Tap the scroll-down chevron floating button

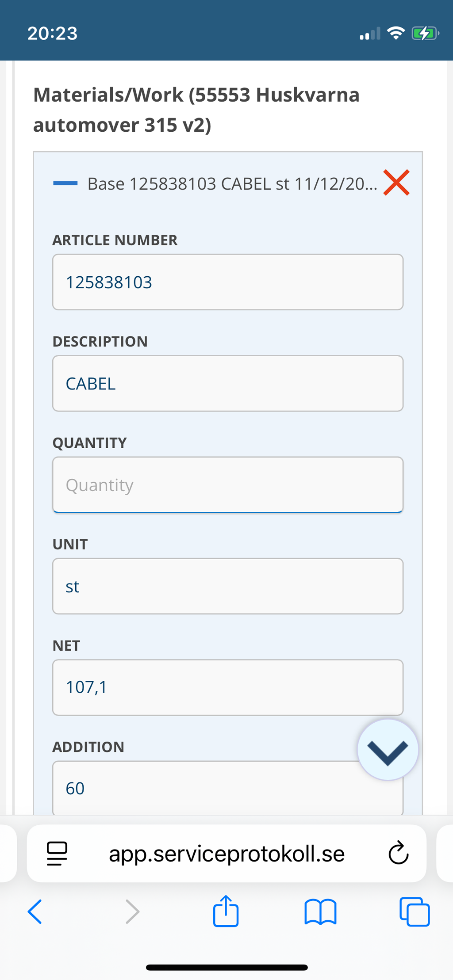pyautogui.click(x=388, y=750)
